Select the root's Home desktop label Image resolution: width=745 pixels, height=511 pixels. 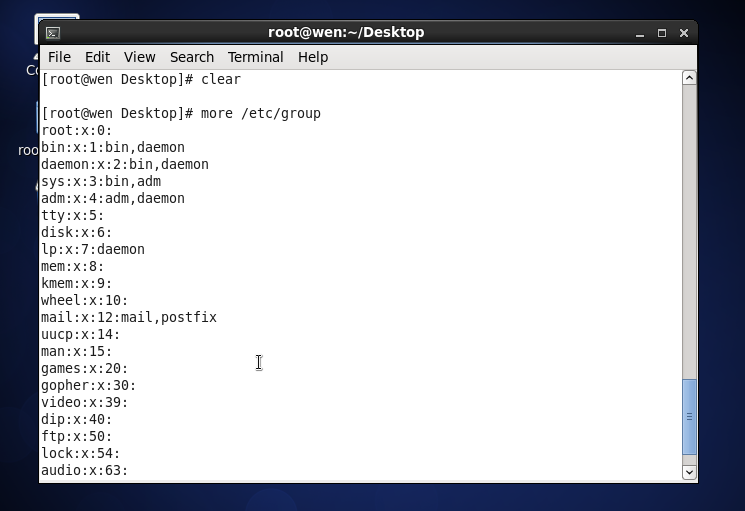click(x=29, y=150)
